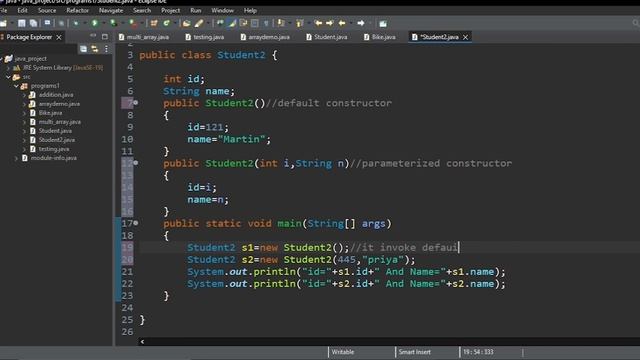
Task: Go to next annotation icon
Action: [x=281, y=23]
